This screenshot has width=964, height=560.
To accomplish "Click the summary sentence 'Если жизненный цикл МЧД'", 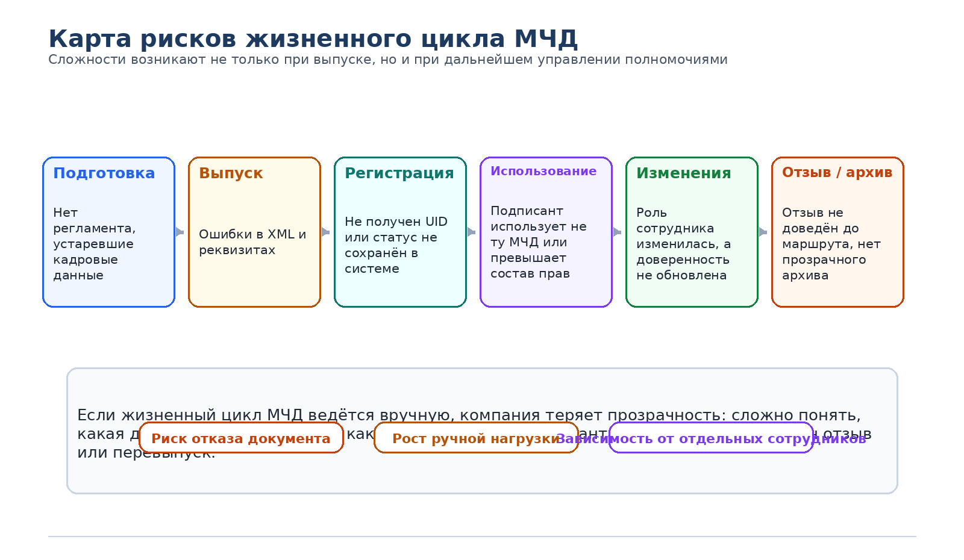I will (475, 434).
